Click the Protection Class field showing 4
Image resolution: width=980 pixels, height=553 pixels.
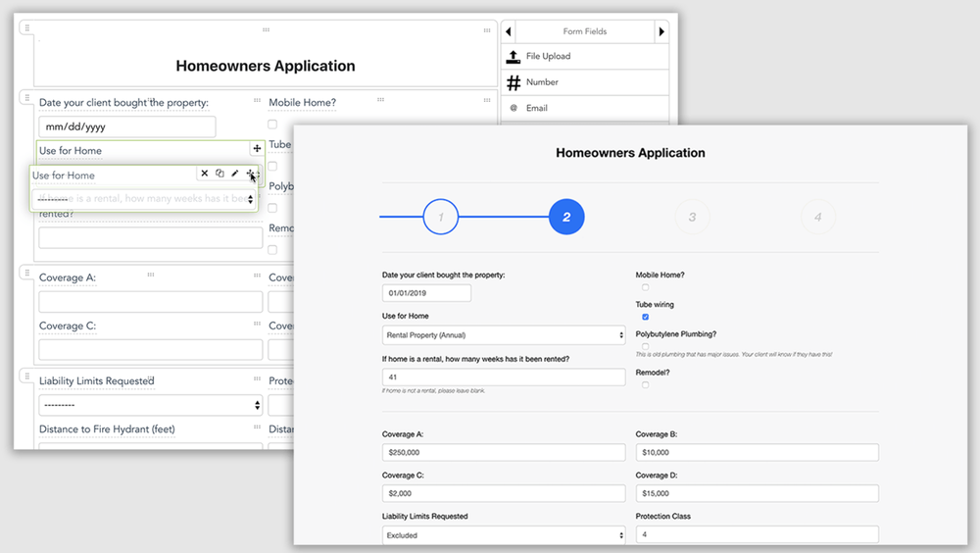coord(758,534)
